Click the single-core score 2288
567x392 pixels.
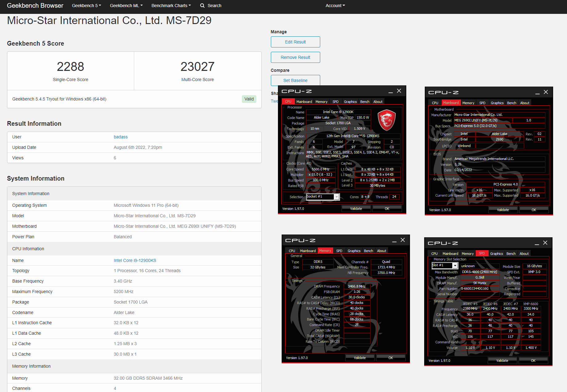(70, 67)
